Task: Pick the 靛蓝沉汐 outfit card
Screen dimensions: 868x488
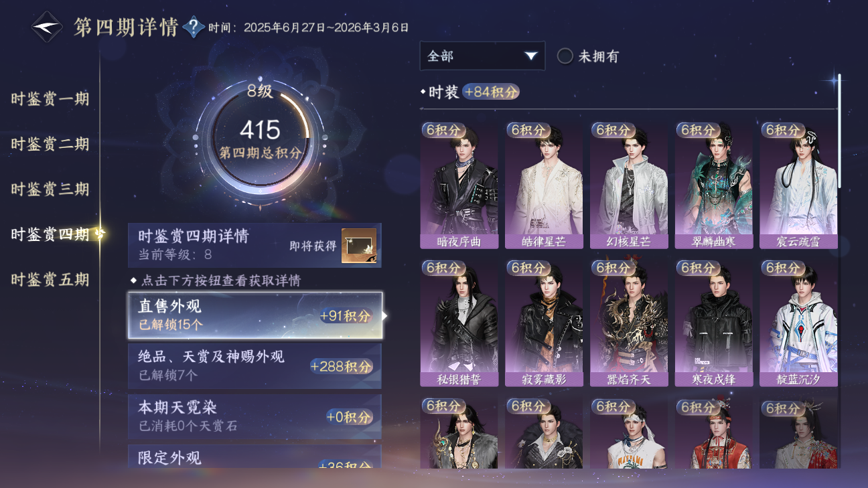Action: [x=798, y=323]
